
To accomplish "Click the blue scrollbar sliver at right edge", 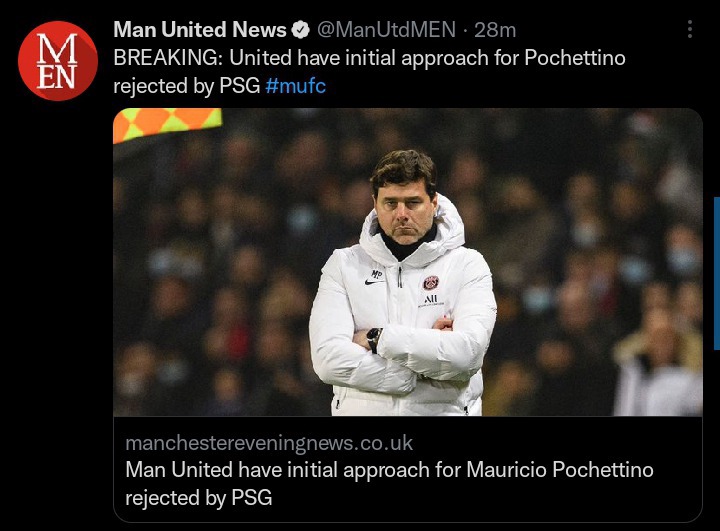I will click(x=717, y=273).
